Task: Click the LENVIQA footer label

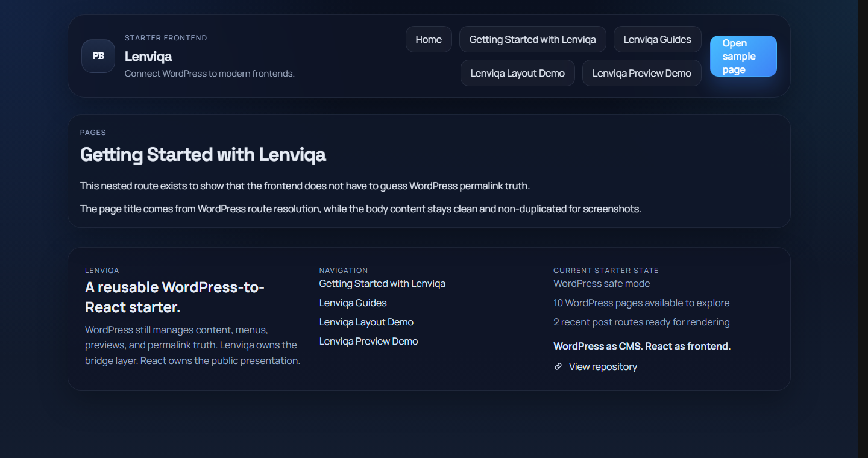Action: coord(102,271)
